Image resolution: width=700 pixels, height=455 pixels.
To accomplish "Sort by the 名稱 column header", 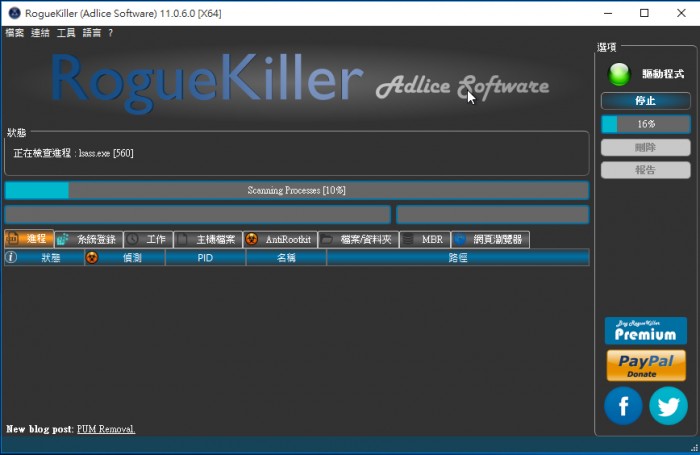I will coord(286,258).
